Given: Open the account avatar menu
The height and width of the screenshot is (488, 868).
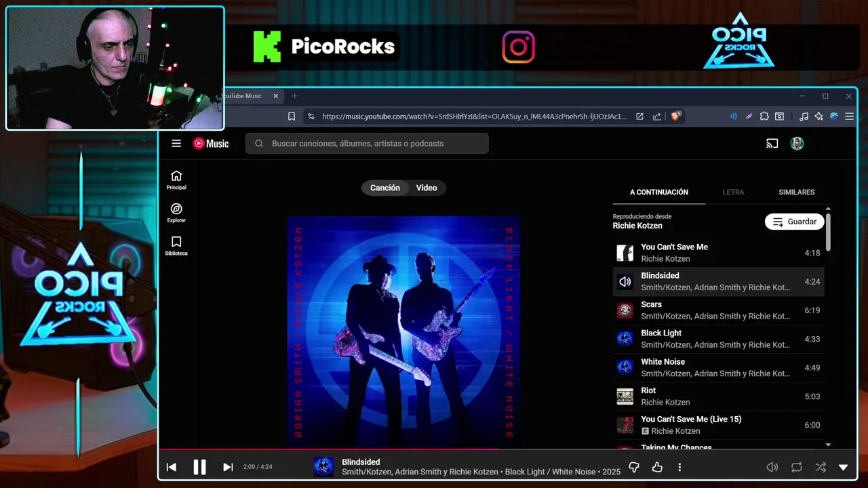Looking at the screenshot, I should [797, 143].
